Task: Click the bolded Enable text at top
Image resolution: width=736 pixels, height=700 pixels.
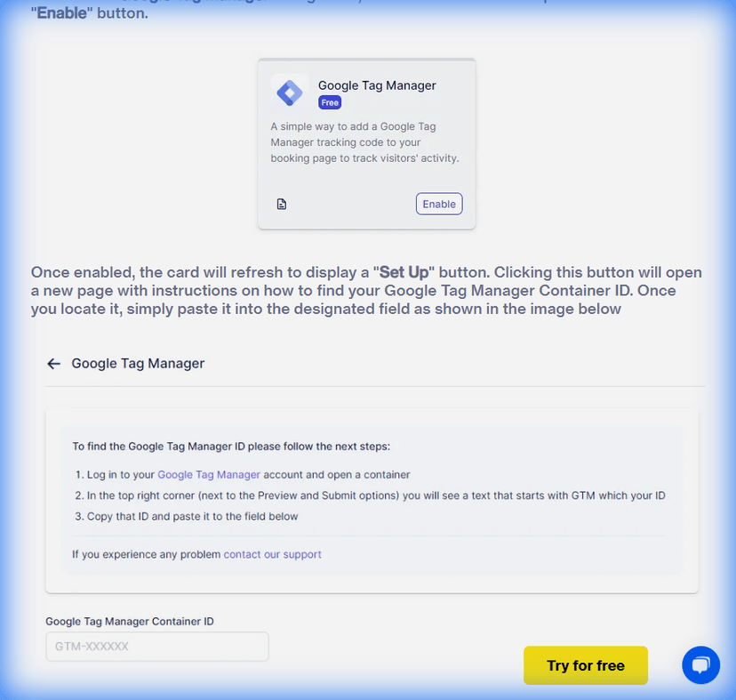Action: point(56,12)
